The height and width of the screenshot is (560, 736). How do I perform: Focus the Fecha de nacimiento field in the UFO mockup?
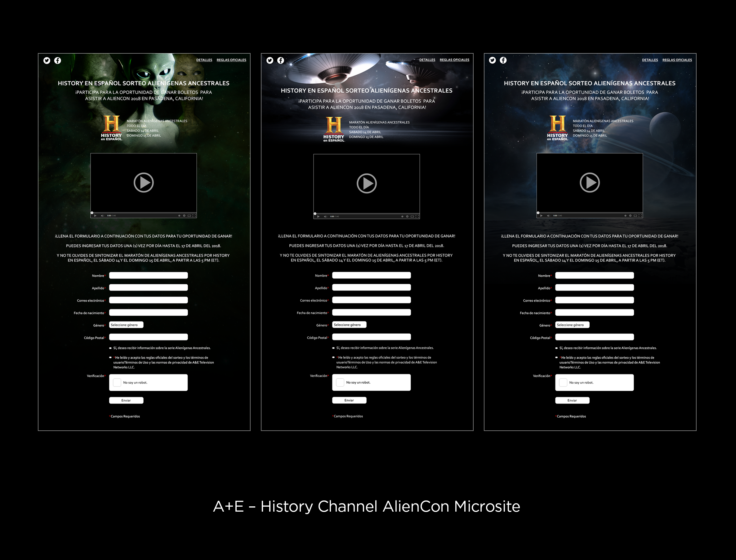point(371,312)
